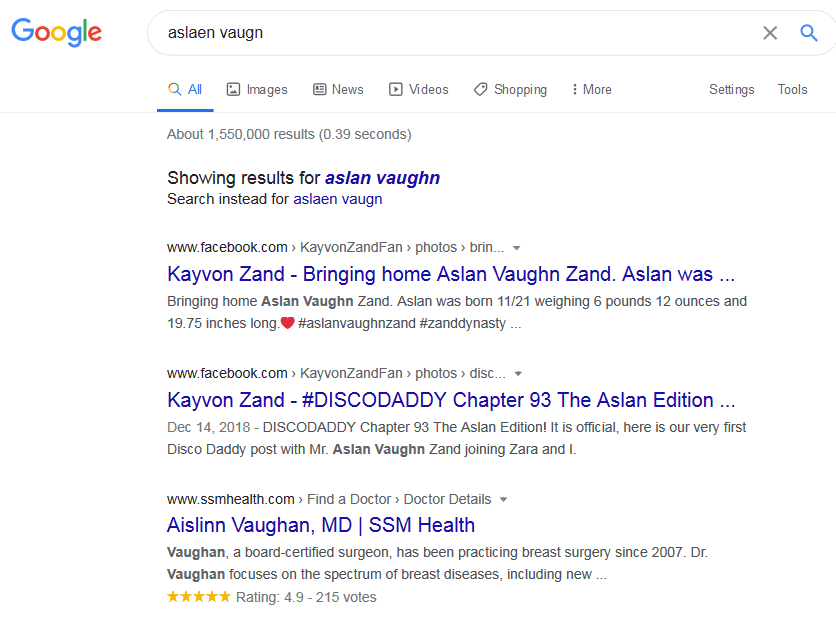Click the magnifying glass search icon
This screenshot has height=635, width=836.
[808, 33]
